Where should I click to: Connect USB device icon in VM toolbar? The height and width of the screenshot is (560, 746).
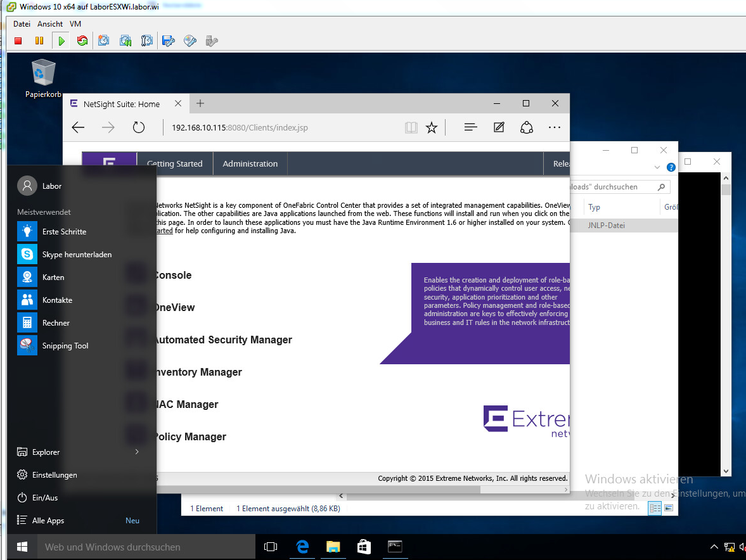(x=212, y=41)
